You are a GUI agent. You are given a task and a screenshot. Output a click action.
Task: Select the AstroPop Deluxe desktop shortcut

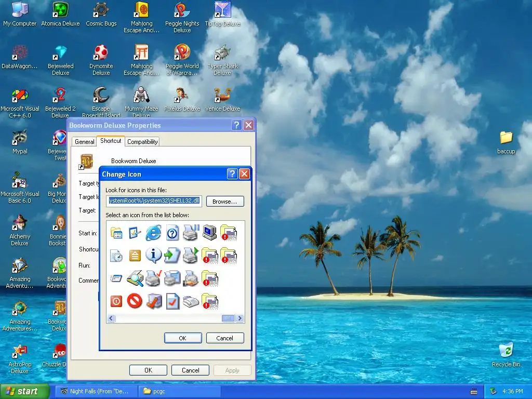click(x=20, y=359)
